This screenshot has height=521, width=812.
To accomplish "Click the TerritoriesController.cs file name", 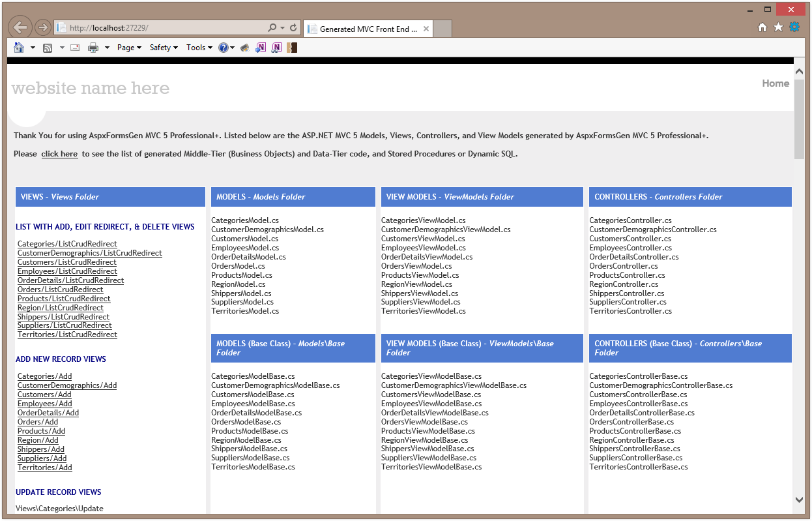I will pos(631,311).
